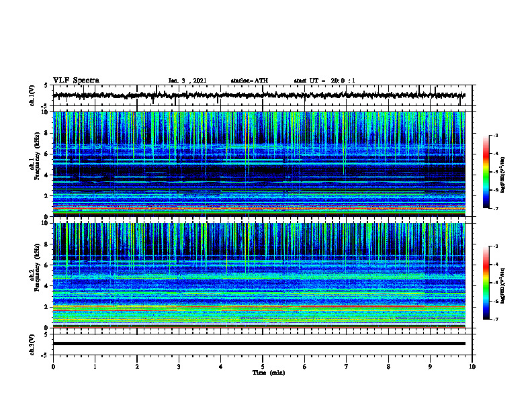The image size is (532, 411).
Task: Click time axis tick label "6"
Action: (305, 367)
